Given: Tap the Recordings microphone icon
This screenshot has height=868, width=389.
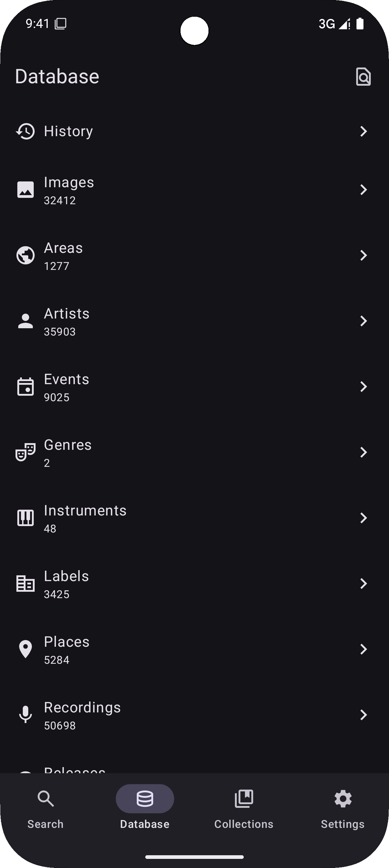Looking at the screenshot, I should point(26,715).
